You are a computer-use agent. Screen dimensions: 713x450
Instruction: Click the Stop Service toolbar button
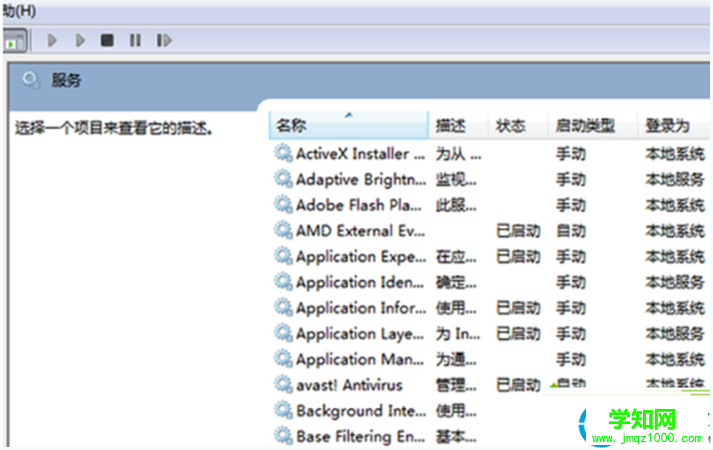point(107,40)
